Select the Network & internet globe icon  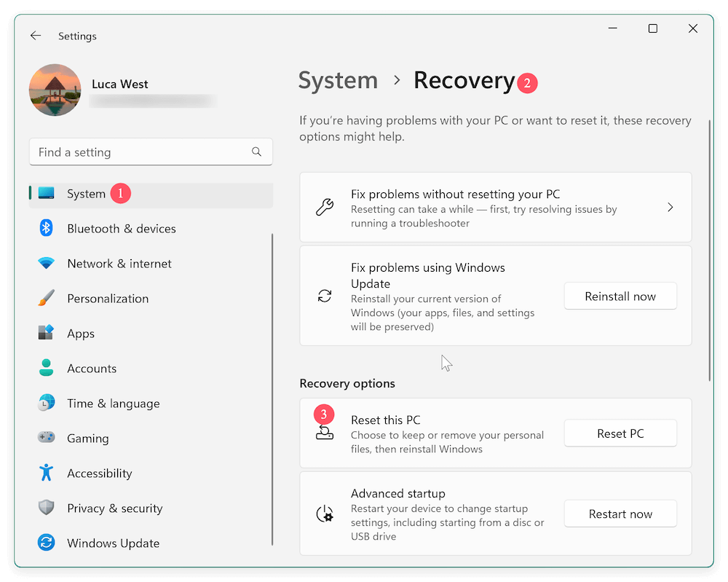point(46,263)
